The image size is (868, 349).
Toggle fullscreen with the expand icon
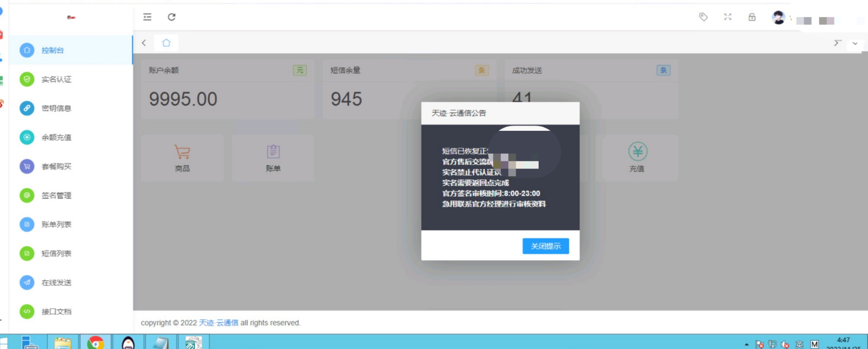(727, 17)
